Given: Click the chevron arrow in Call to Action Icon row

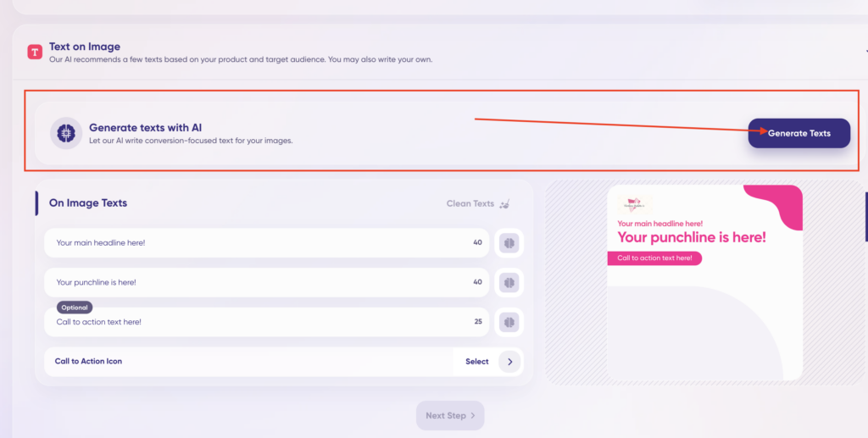Looking at the screenshot, I should (x=509, y=362).
